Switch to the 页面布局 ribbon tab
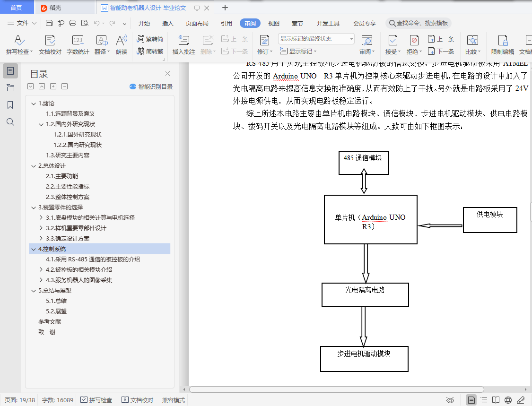The height and width of the screenshot is (406, 532). (197, 23)
